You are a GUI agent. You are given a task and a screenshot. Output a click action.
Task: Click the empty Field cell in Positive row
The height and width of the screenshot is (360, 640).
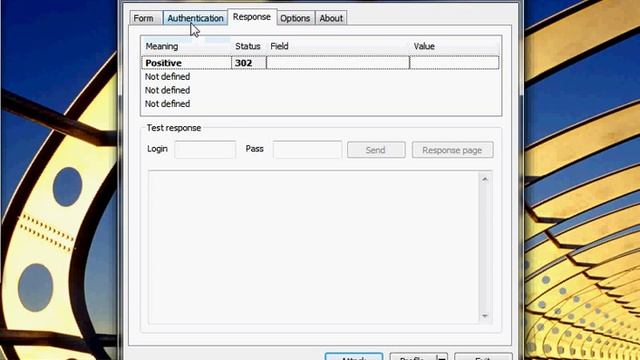click(x=338, y=63)
